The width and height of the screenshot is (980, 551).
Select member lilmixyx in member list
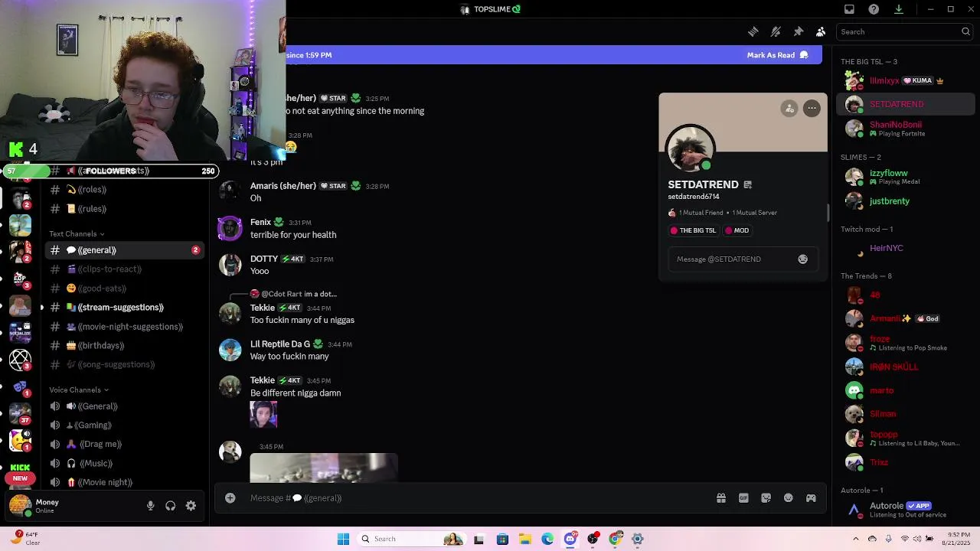coord(906,80)
